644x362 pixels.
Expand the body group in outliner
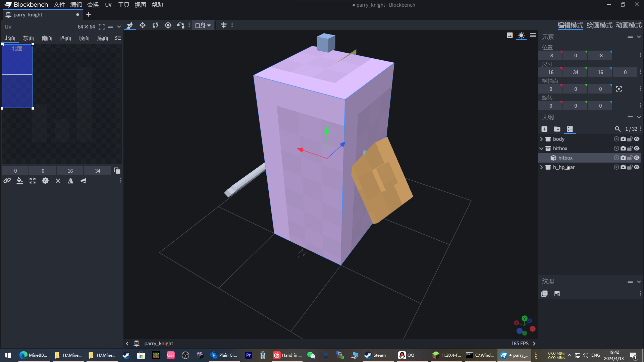(x=541, y=139)
